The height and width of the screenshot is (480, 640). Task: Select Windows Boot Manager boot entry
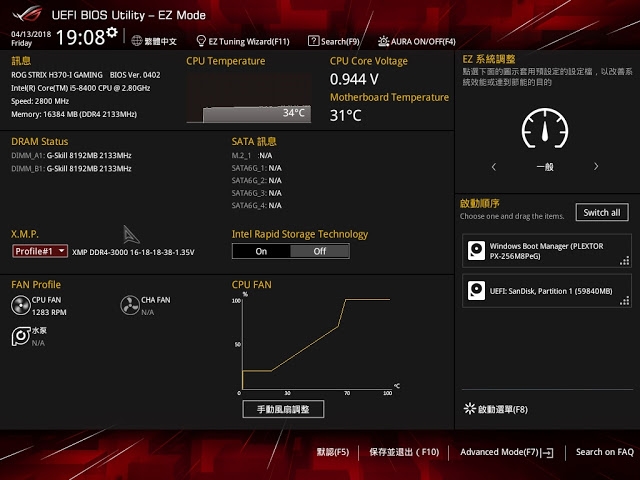(547, 251)
